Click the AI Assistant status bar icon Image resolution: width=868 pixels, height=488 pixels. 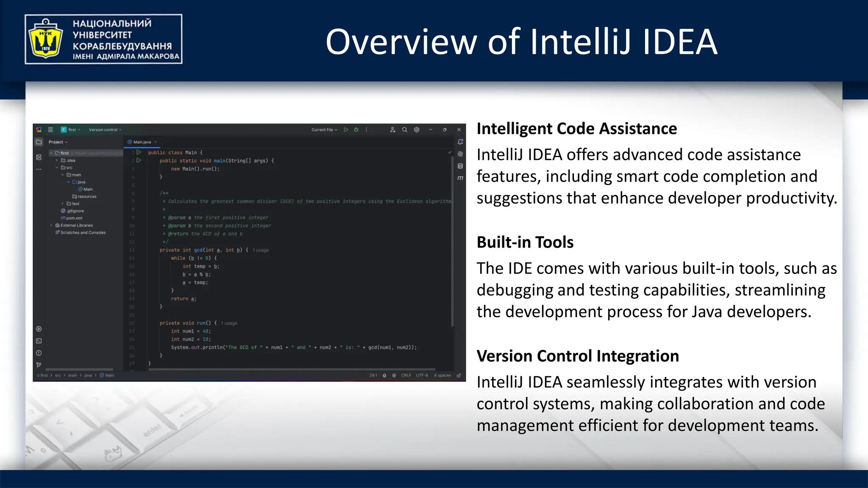(394, 375)
